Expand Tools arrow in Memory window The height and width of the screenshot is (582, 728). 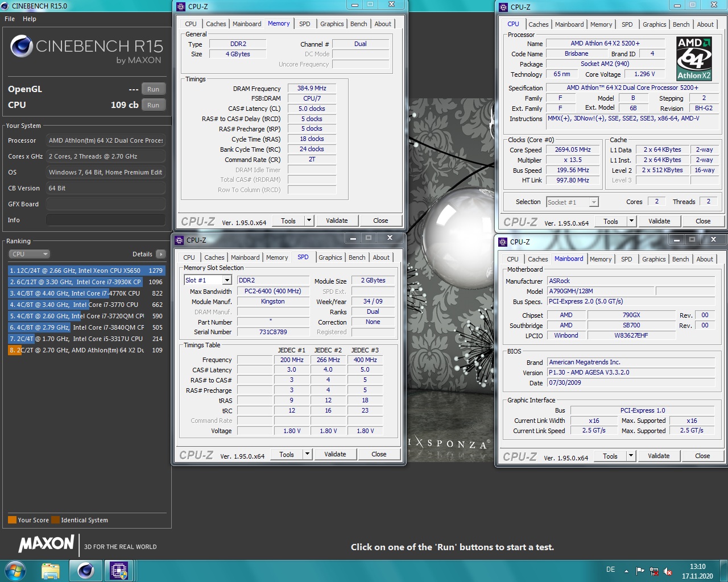pyautogui.click(x=309, y=221)
